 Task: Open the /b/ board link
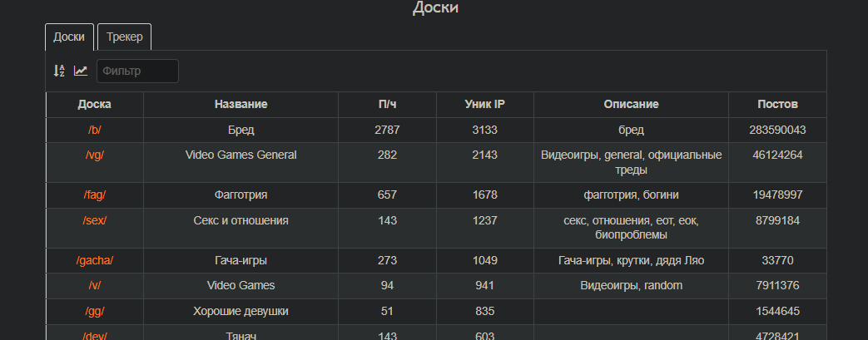tap(94, 131)
